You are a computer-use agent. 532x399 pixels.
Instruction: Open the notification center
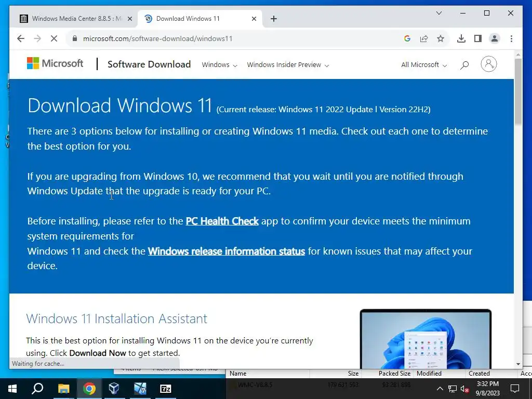coord(515,389)
